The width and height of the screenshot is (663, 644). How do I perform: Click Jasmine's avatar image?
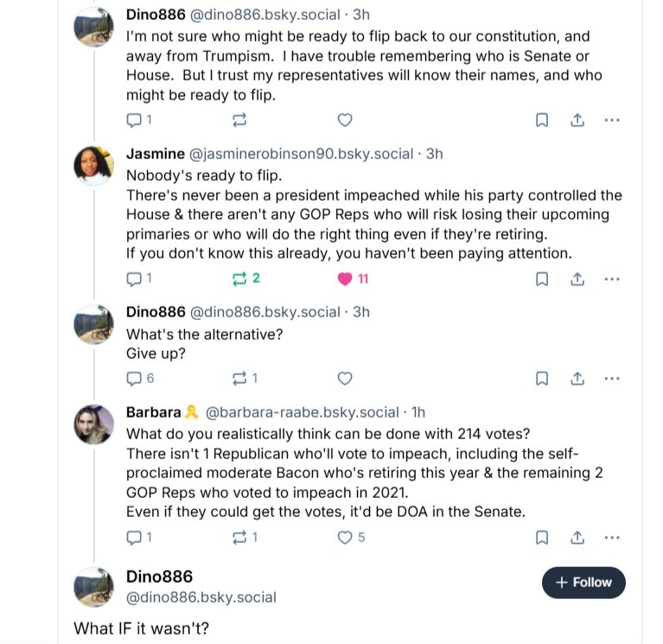coord(93,166)
